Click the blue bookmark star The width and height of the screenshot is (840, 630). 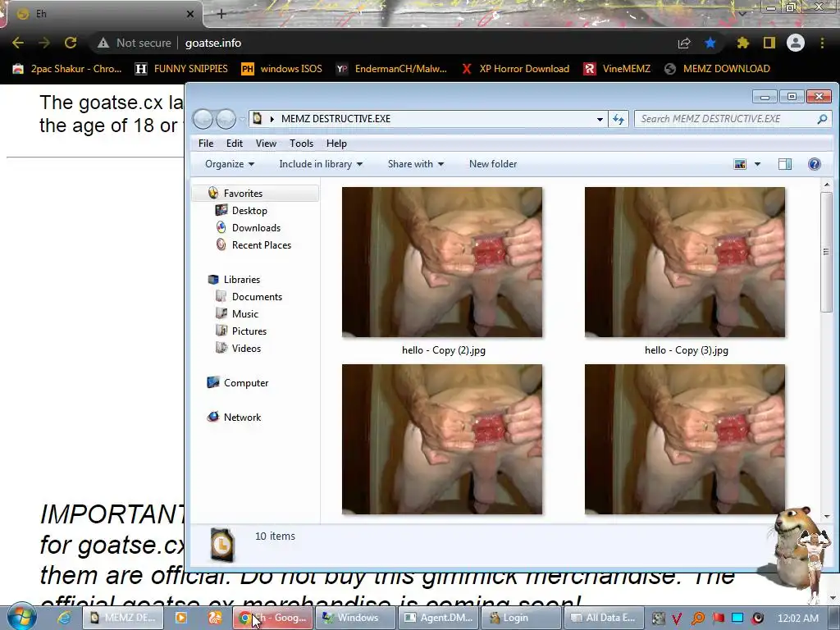[x=710, y=43]
